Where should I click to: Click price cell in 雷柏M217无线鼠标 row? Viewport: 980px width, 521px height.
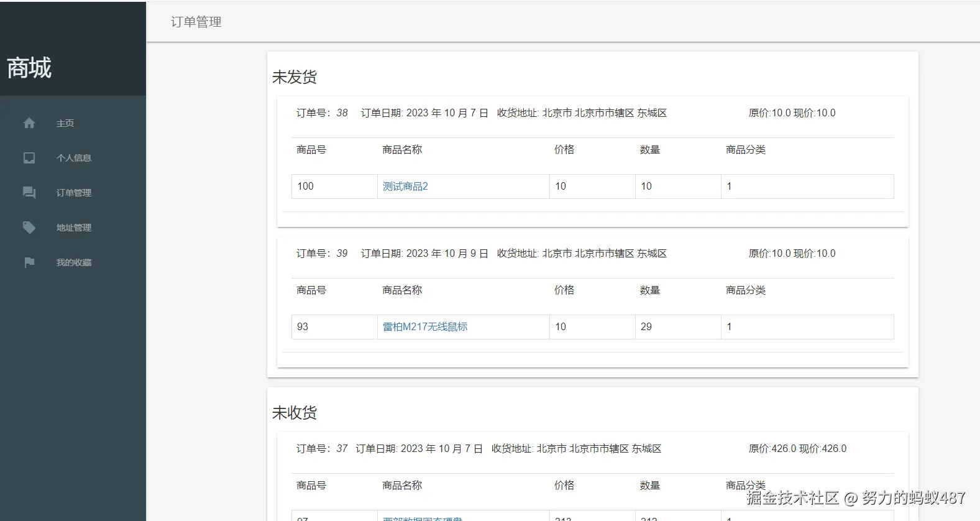coord(592,327)
